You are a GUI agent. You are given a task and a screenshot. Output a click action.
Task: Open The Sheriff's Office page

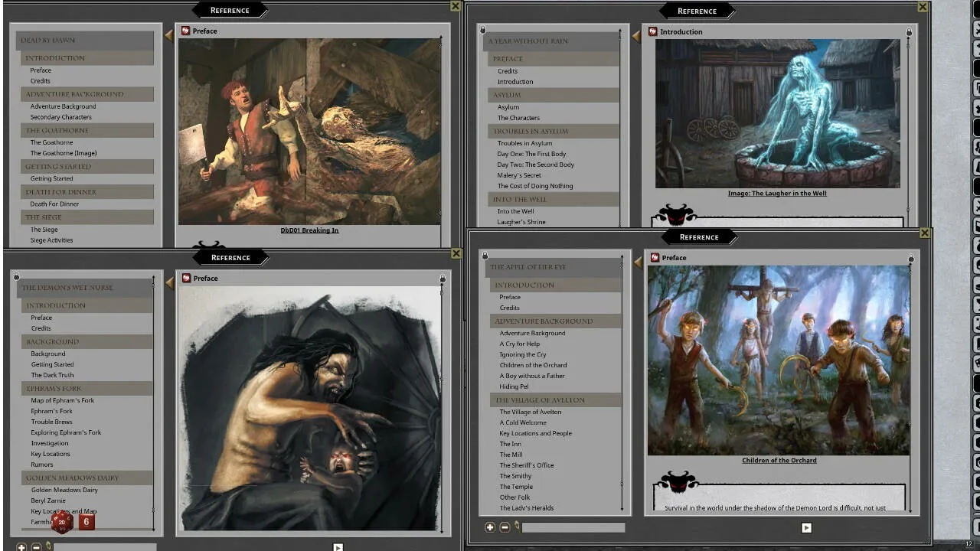pyautogui.click(x=527, y=465)
